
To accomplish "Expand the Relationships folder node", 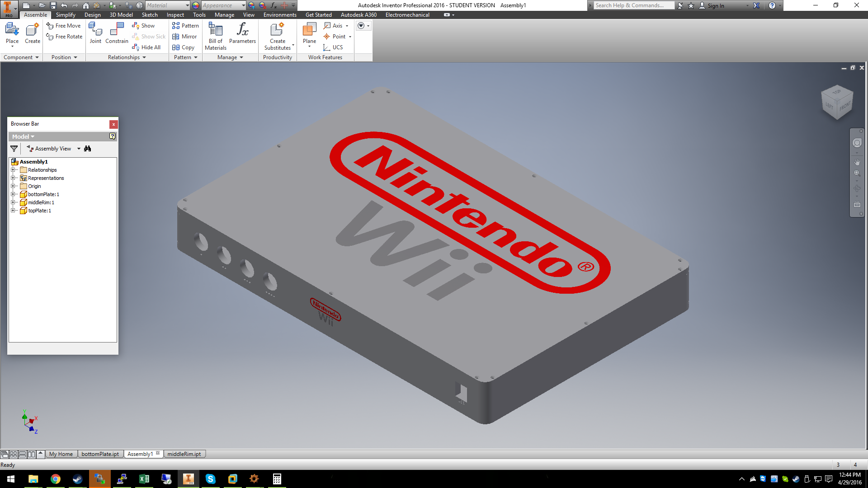I will [x=13, y=170].
